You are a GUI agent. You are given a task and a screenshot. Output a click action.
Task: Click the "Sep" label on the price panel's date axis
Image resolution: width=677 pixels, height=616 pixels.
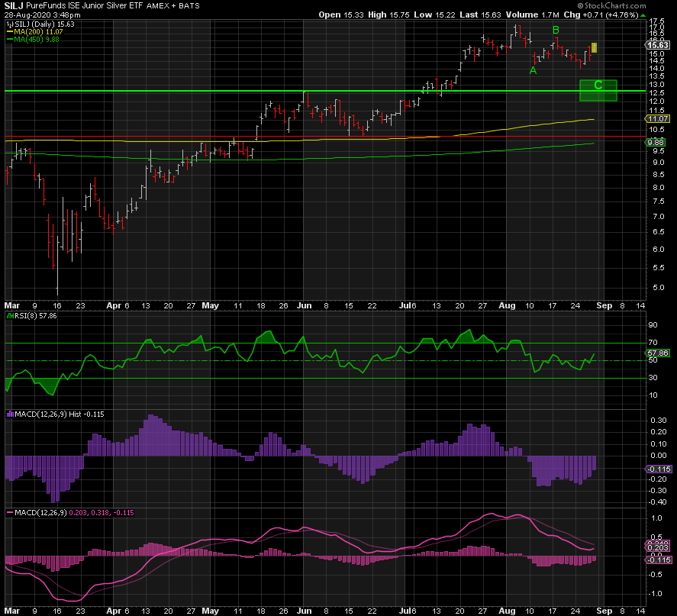pos(604,305)
